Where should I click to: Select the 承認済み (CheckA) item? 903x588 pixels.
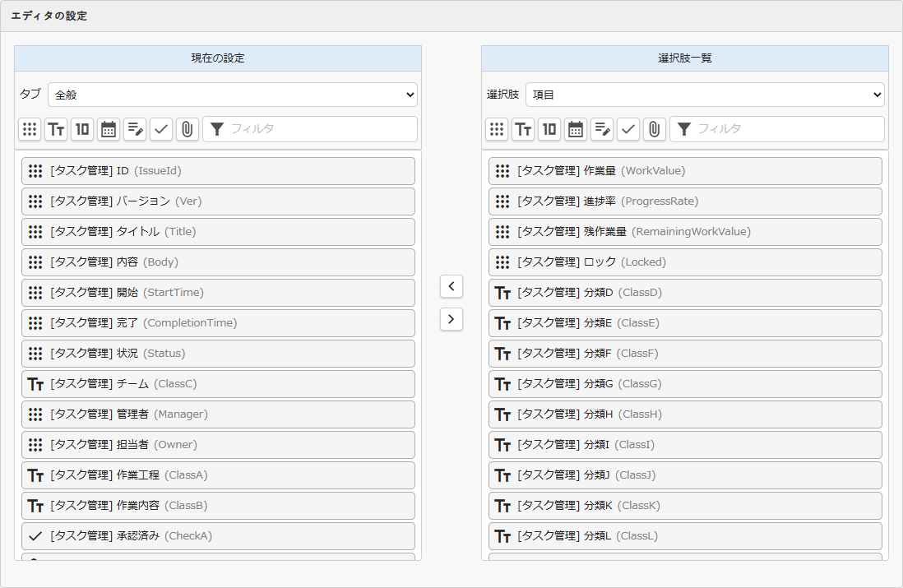coord(218,536)
